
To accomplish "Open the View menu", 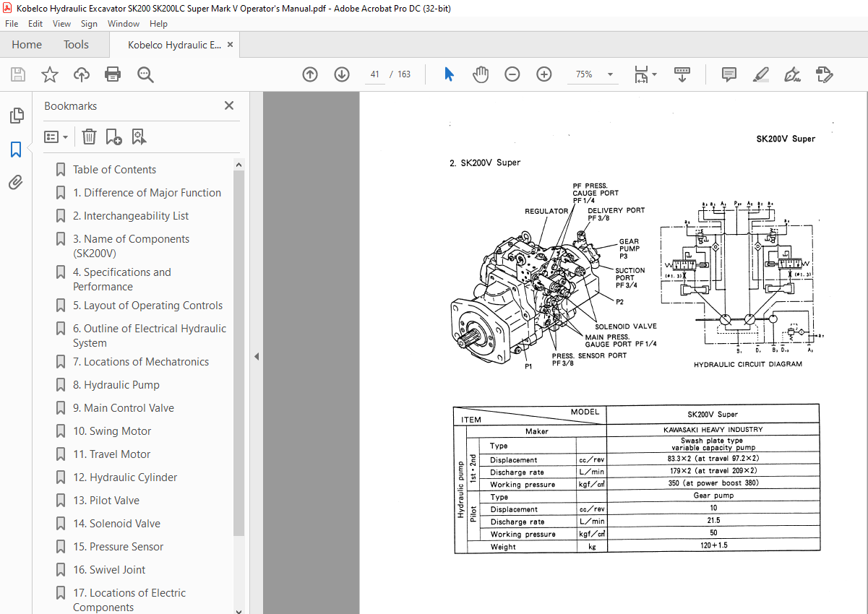I will (62, 24).
